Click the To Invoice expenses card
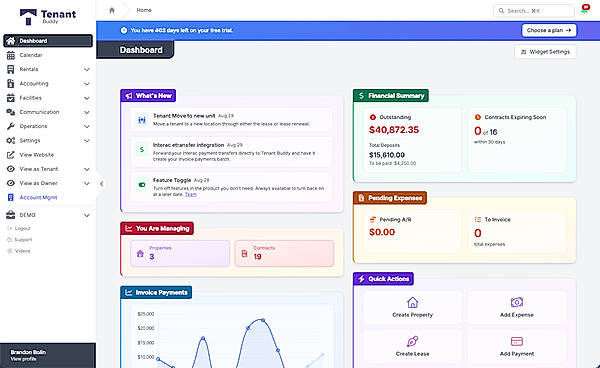This screenshot has width=600, height=368. point(517,231)
